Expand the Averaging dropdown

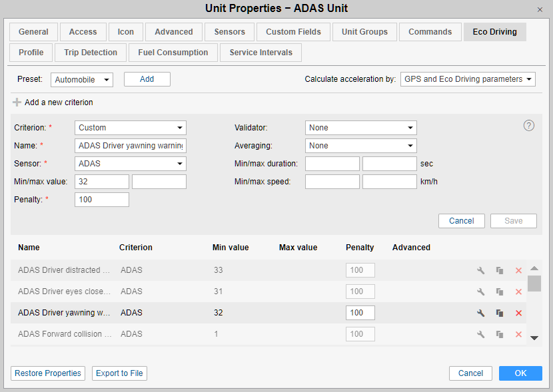pyautogui.click(x=360, y=146)
